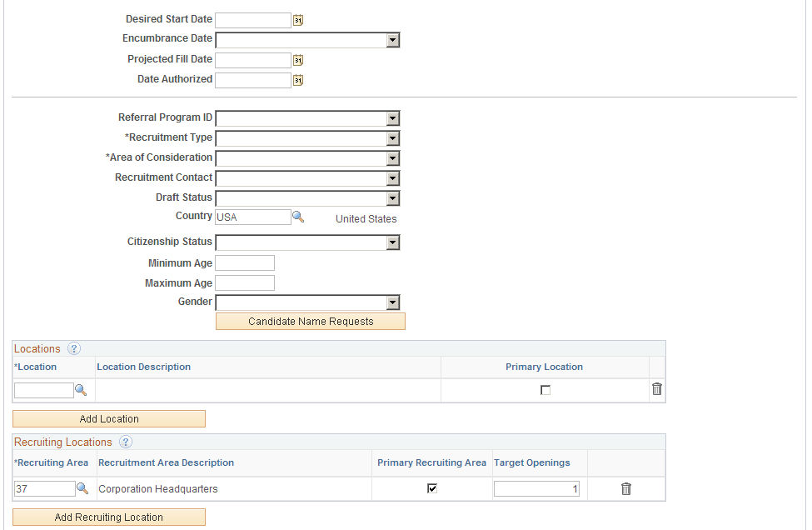The image size is (812, 530).
Task: Sort by Primary Recruiting Area header
Action: pos(432,462)
